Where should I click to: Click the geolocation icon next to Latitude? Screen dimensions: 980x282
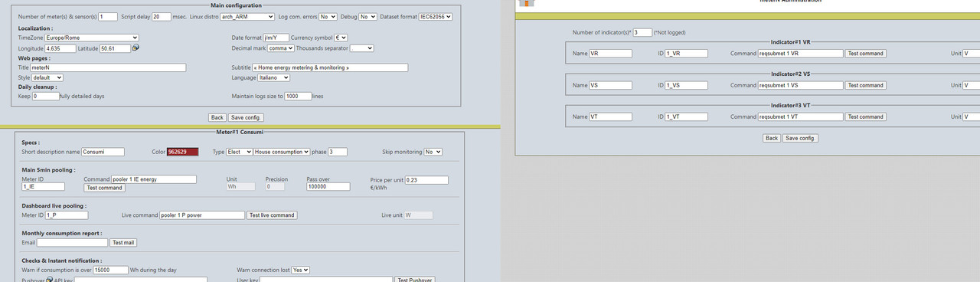tap(136, 48)
